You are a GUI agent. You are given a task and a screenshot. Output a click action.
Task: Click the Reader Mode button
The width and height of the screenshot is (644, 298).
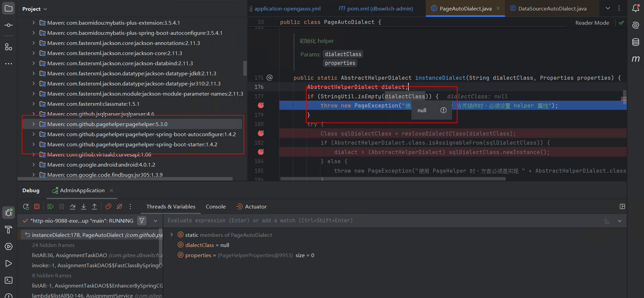pyautogui.click(x=592, y=23)
